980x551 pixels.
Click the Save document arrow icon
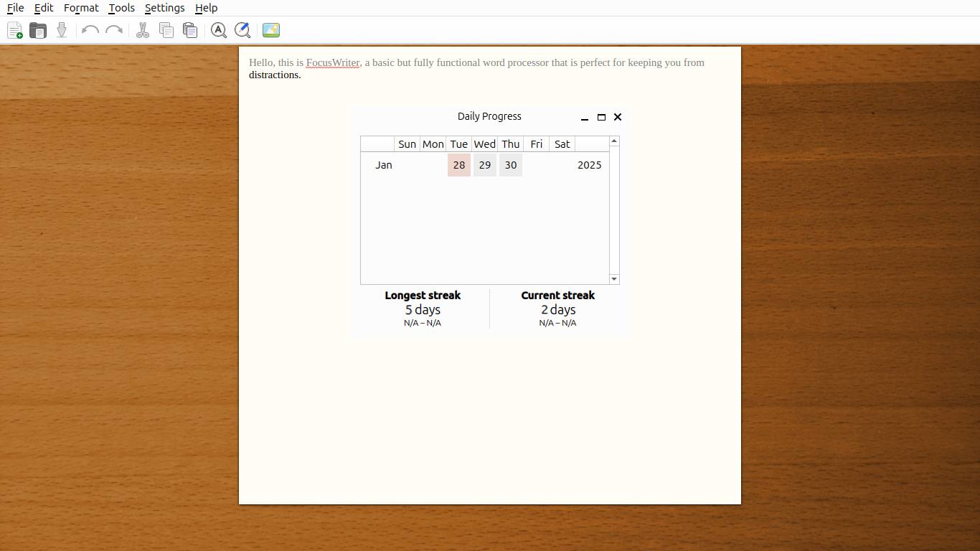tap(62, 30)
